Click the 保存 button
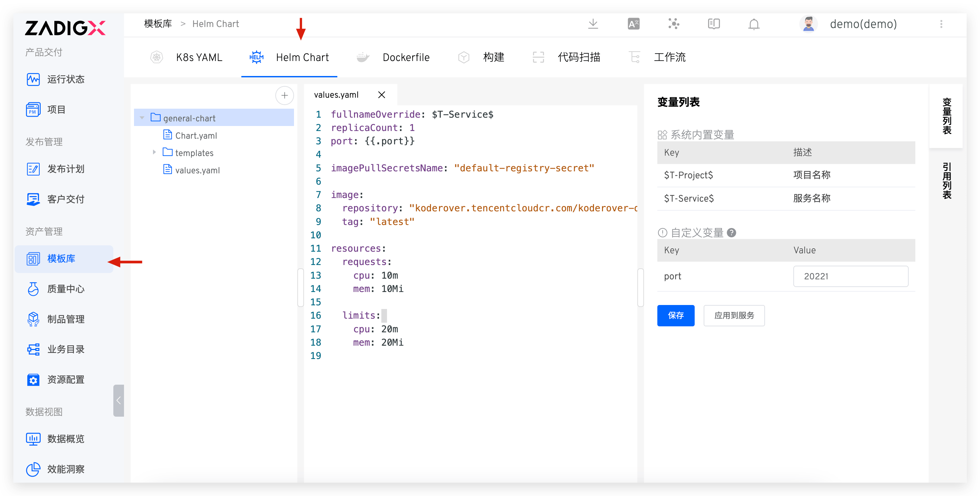The height and width of the screenshot is (496, 980). 676,315
